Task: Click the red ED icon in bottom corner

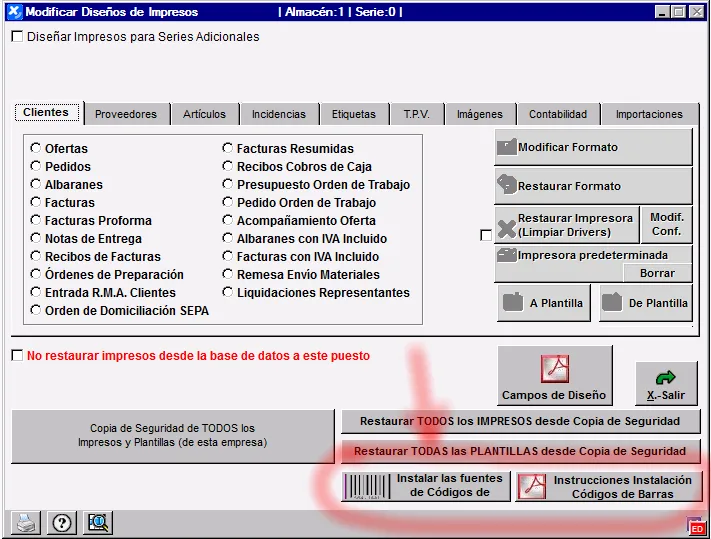Action: (697, 526)
